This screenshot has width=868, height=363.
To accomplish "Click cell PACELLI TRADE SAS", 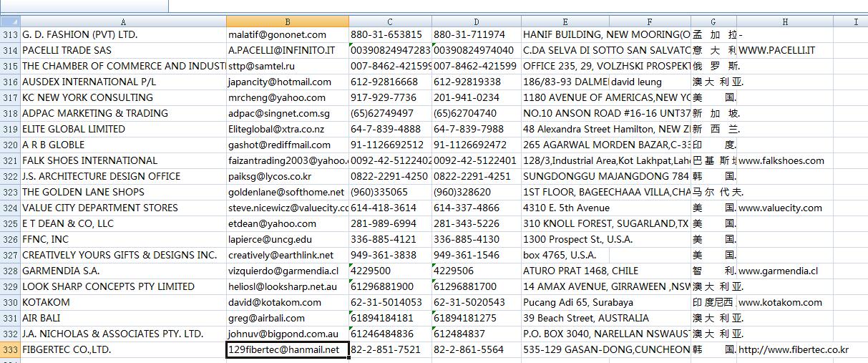I will point(124,50).
